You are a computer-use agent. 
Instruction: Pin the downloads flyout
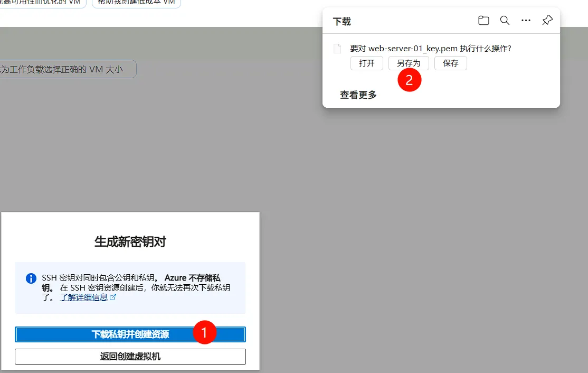point(547,20)
